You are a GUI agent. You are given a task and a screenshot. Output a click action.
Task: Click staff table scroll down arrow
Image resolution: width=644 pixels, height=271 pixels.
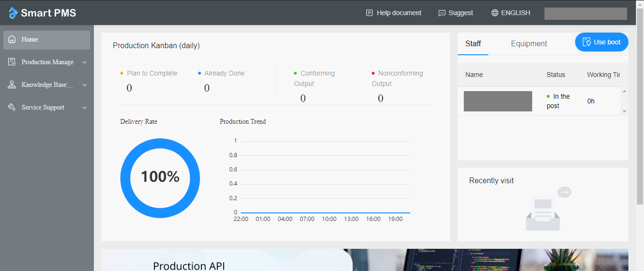click(624, 111)
